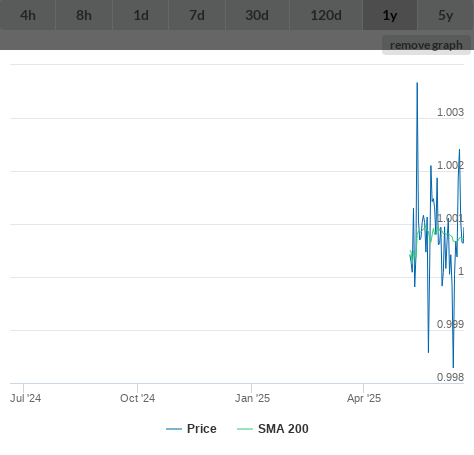
Task: Click the 1.003 y-axis label
Action: pos(450,112)
